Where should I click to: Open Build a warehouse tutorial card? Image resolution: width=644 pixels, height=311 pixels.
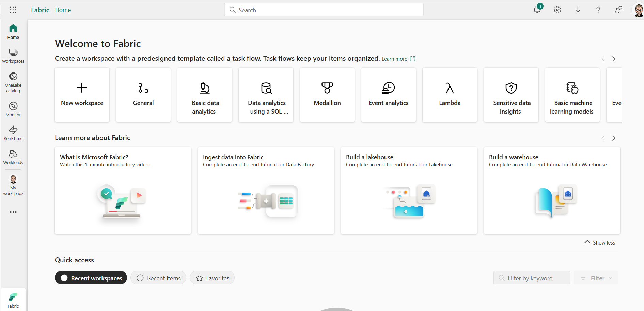tap(552, 190)
